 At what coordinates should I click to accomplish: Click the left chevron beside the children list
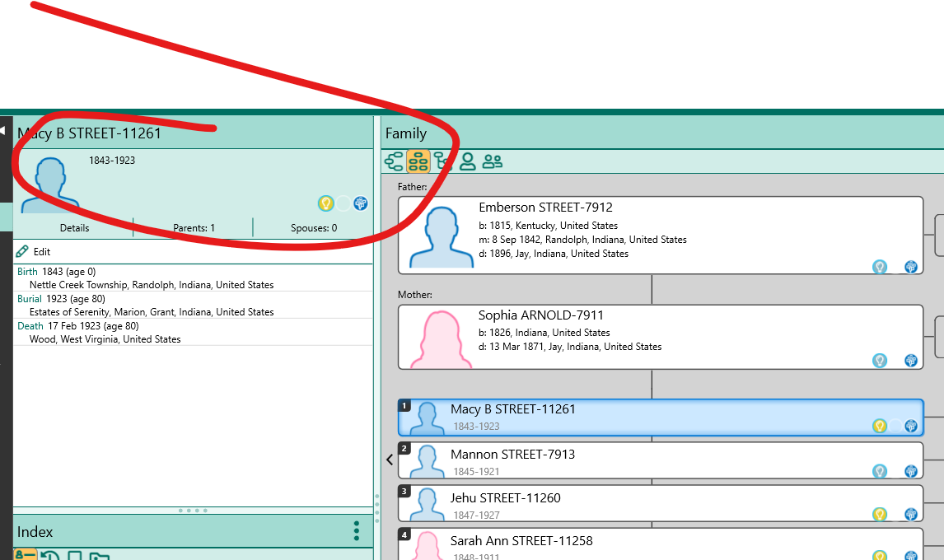pyautogui.click(x=390, y=460)
